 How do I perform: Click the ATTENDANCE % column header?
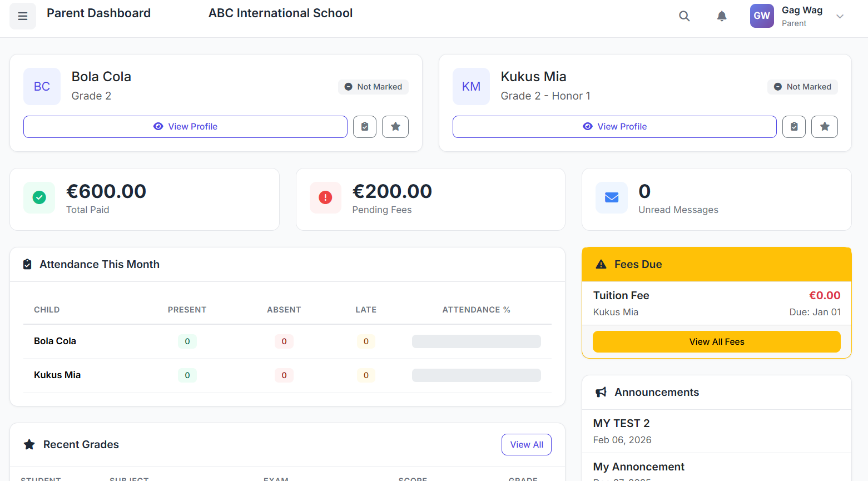click(476, 310)
